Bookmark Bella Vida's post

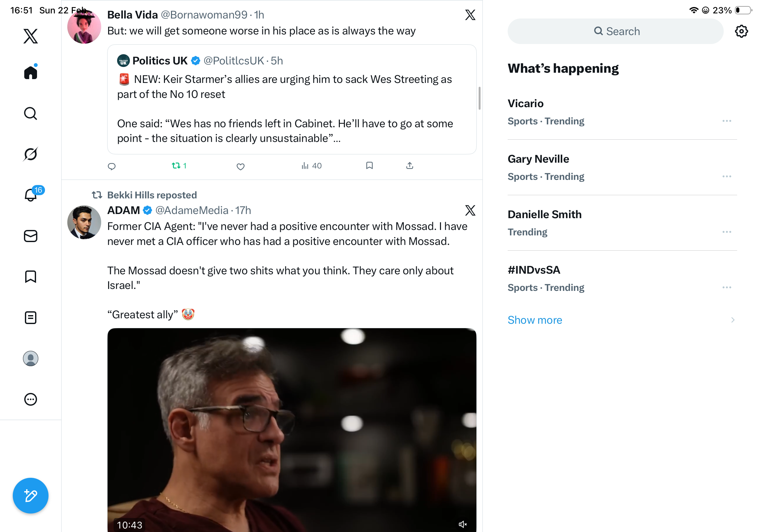tap(370, 166)
